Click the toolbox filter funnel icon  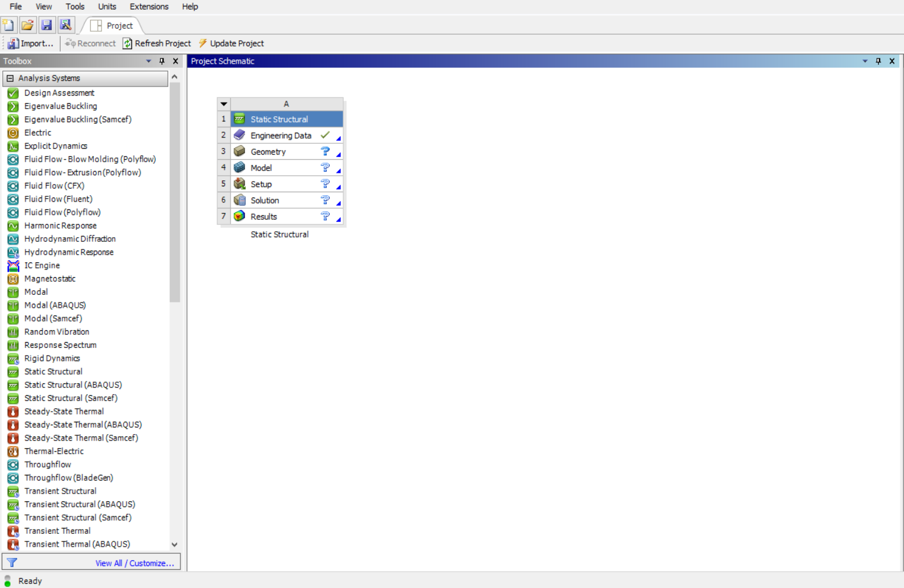[x=12, y=563]
